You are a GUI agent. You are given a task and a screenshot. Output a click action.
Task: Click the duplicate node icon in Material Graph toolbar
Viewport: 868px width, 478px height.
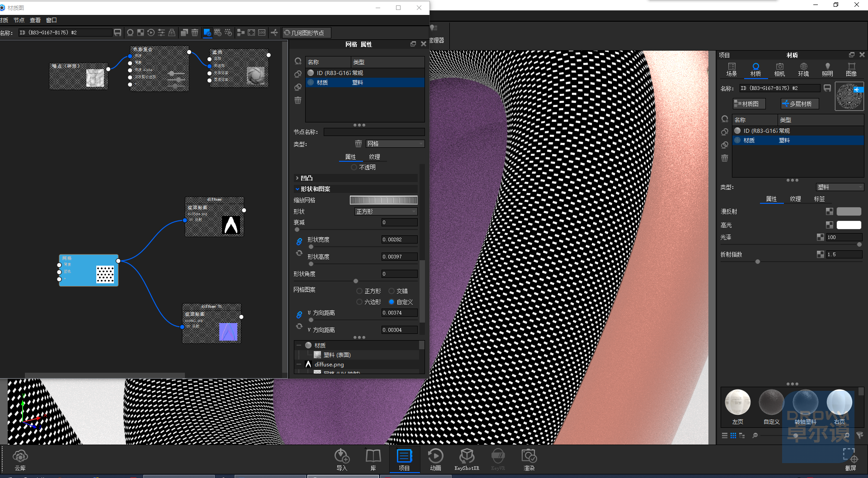click(184, 33)
